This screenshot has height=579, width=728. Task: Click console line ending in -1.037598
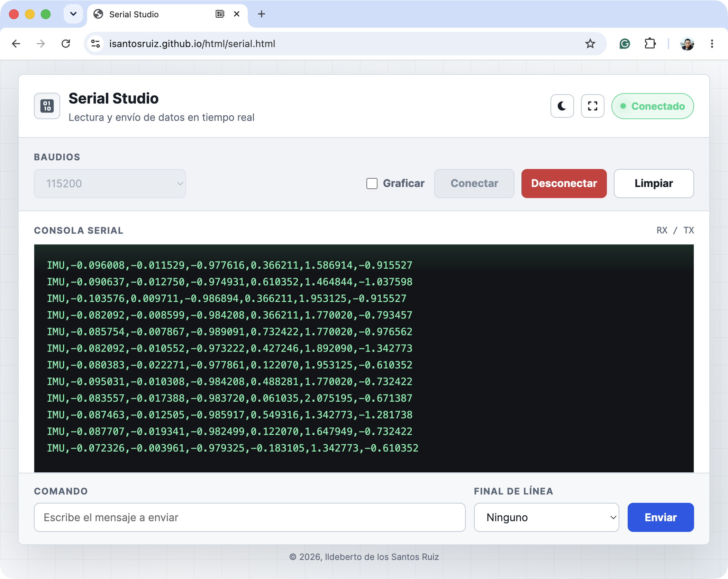[230, 282]
